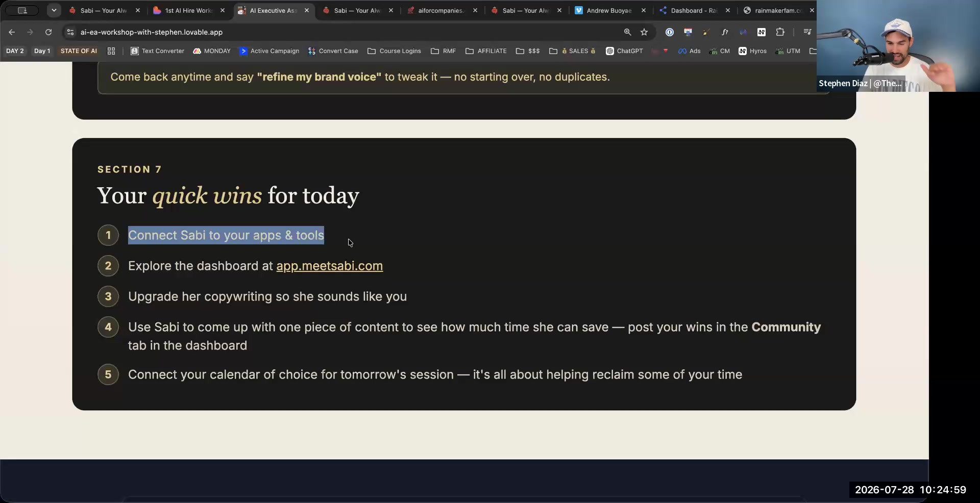Expand the RMF bookmark folder
The image size is (980, 503).
coord(443,51)
